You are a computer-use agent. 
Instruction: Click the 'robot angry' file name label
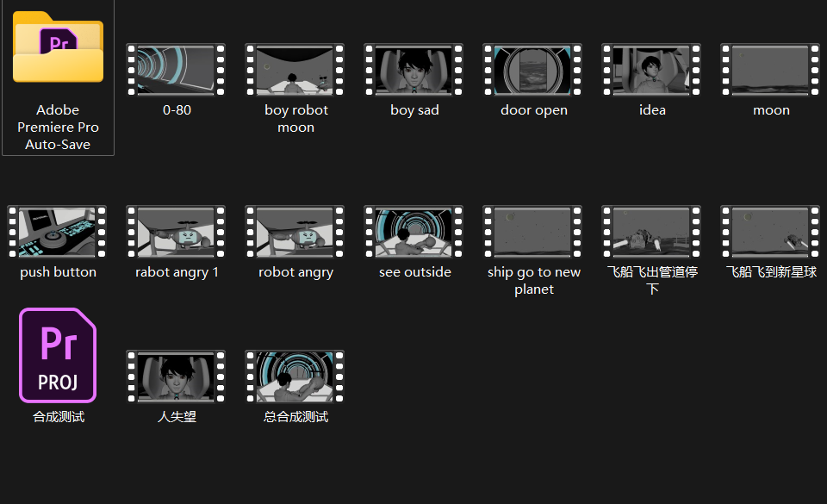(295, 272)
